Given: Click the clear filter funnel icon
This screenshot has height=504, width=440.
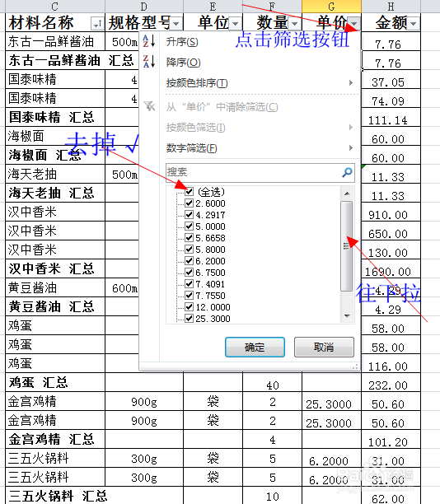Looking at the screenshot, I should [x=149, y=106].
